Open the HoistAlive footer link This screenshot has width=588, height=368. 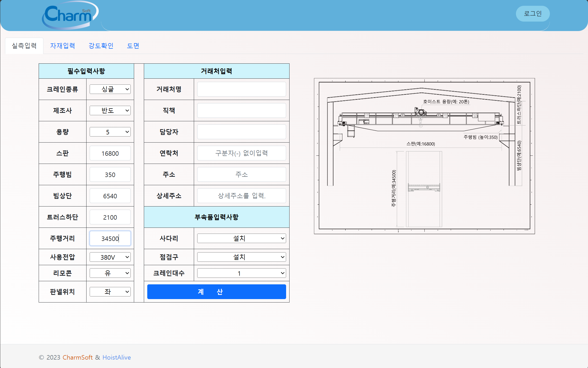(116, 357)
